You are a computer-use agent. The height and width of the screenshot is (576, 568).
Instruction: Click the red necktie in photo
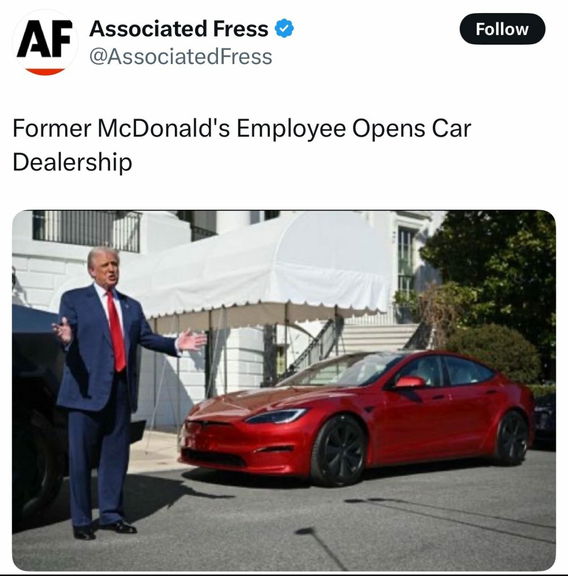116,331
